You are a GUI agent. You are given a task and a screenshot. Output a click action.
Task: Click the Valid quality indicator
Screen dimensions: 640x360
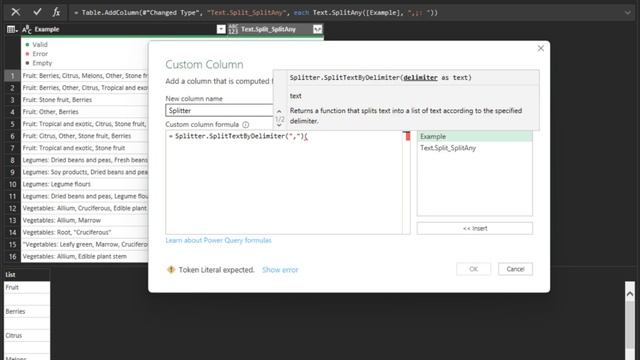pyautogui.click(x=36, y=44)
